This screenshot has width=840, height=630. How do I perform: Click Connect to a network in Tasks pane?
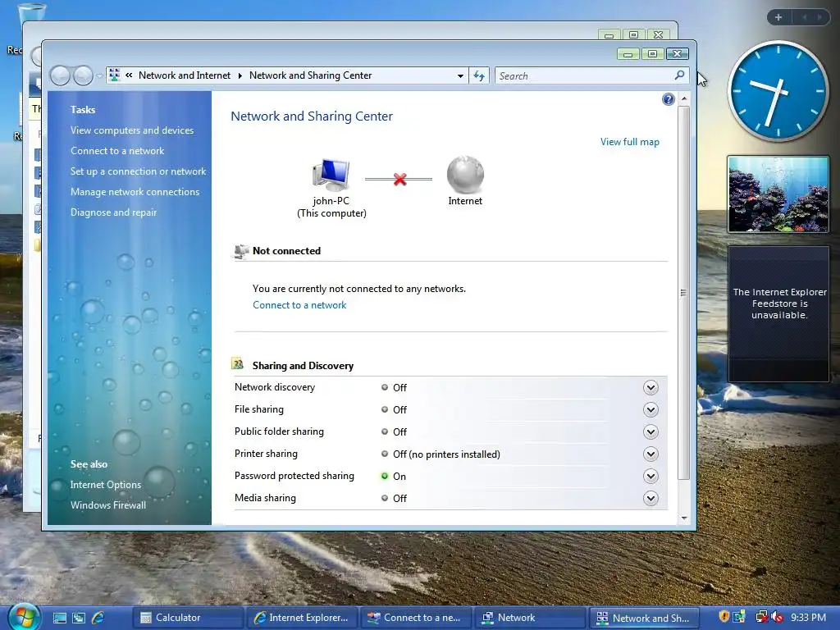click(117, 151)
